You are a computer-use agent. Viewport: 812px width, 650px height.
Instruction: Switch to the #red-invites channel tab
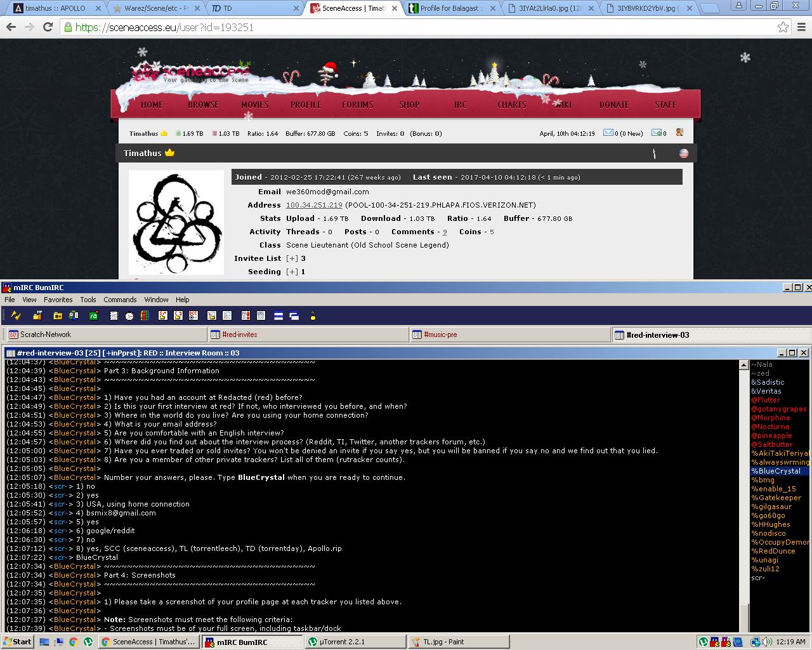(x=308, y=335)
